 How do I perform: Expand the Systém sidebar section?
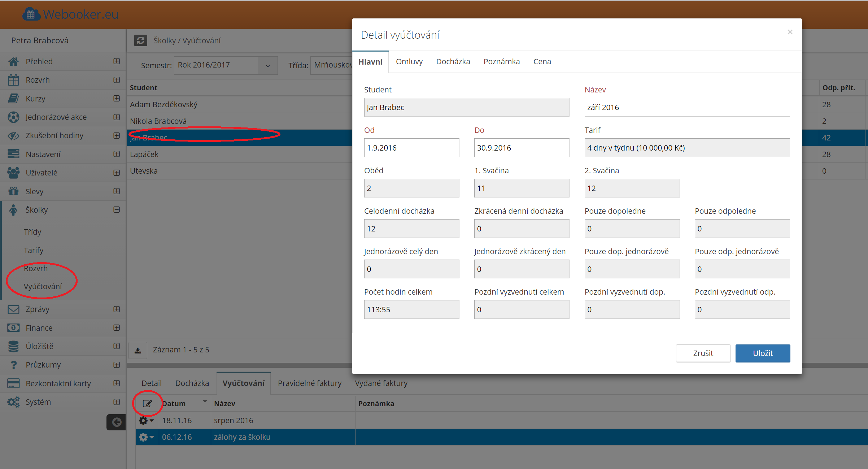pyautogui.click(x=117, y=402)
